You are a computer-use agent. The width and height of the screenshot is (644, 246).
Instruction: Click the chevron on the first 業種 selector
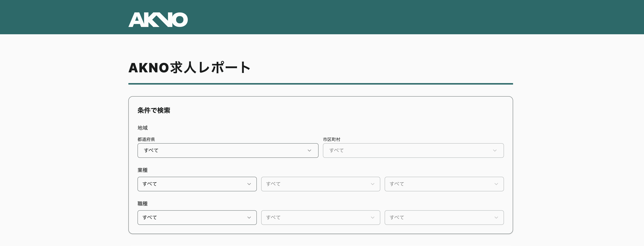click(249, 184)
